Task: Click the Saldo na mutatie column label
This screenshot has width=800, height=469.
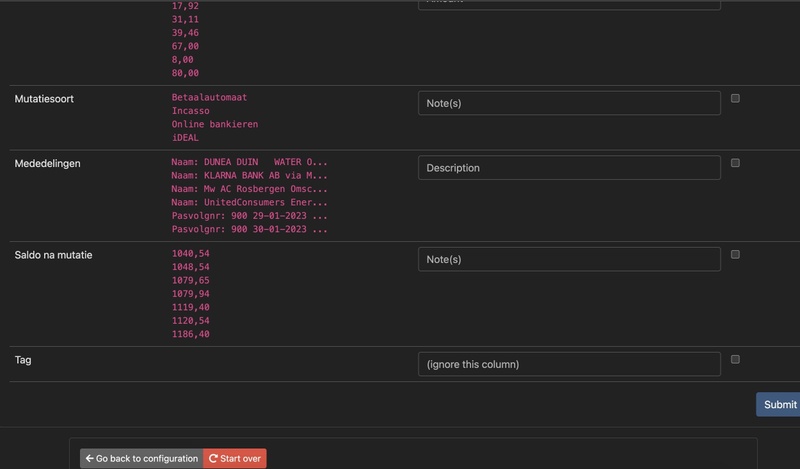Action: (x=53, y=255)
